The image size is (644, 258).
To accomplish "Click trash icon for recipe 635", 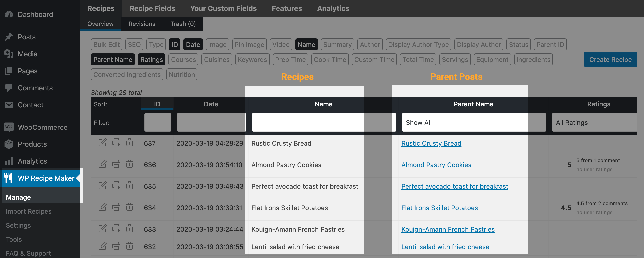I will [129, 185].
